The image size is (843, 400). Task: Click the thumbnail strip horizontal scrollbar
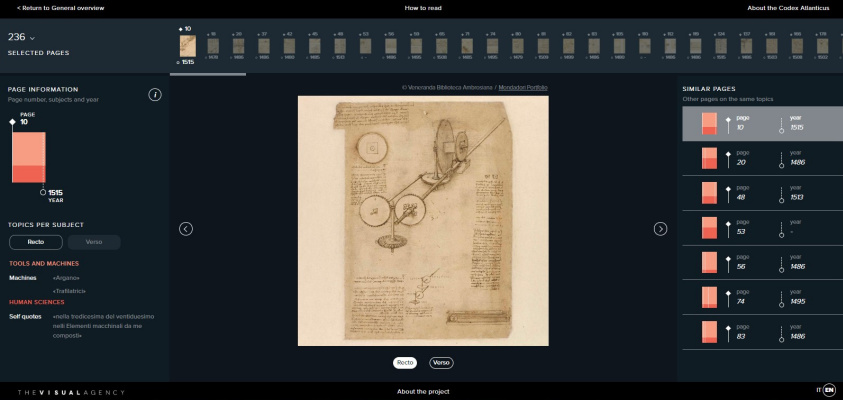[208, 74]
